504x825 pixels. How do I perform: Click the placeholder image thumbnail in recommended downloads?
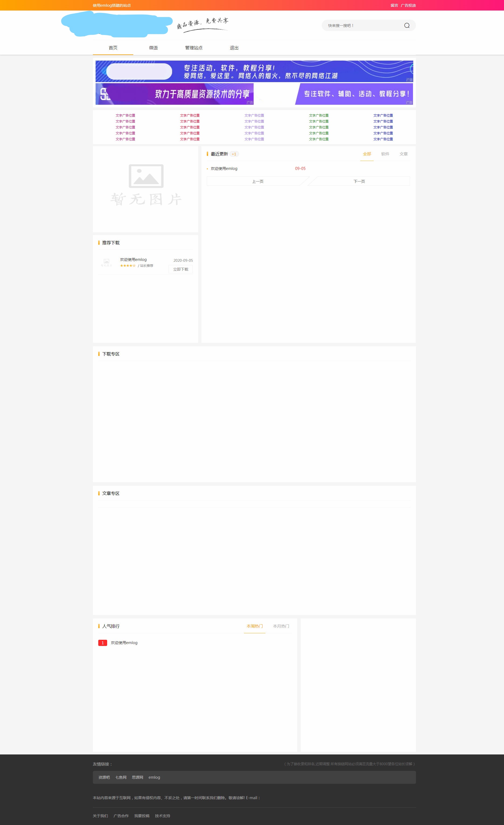click(x=107, y=263)
